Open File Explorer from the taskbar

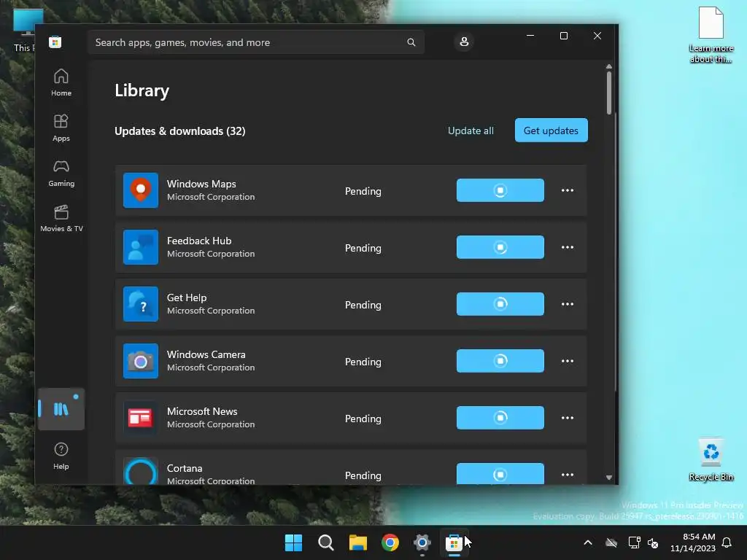coord(357,542)
